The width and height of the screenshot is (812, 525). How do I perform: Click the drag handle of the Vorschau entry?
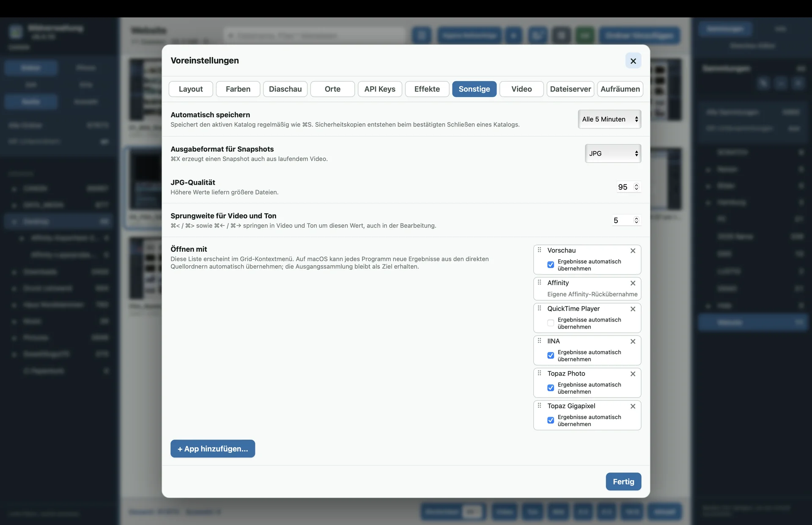click(x=539, y=250)
